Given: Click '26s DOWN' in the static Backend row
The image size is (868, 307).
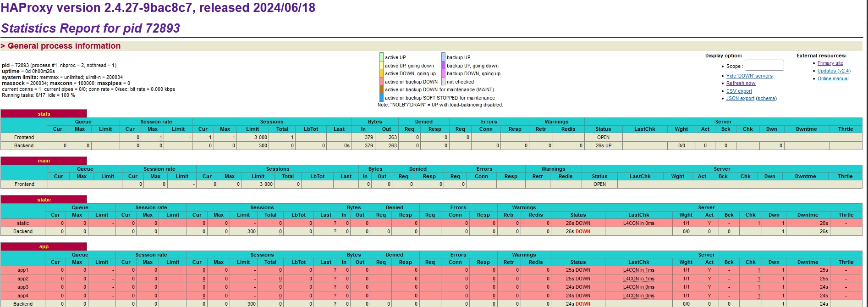Looking at the screenshot, I should [578, 231].
